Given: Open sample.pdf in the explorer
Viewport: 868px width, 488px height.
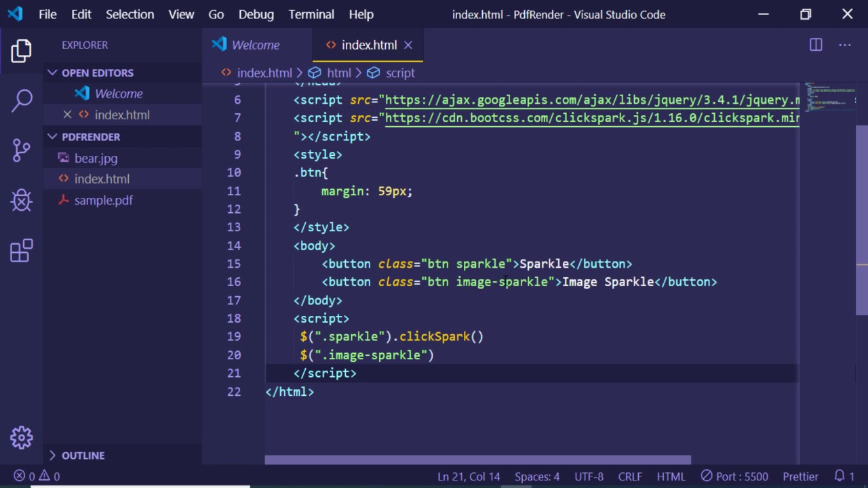Looking at the screenshot, I should pos(103,200).
